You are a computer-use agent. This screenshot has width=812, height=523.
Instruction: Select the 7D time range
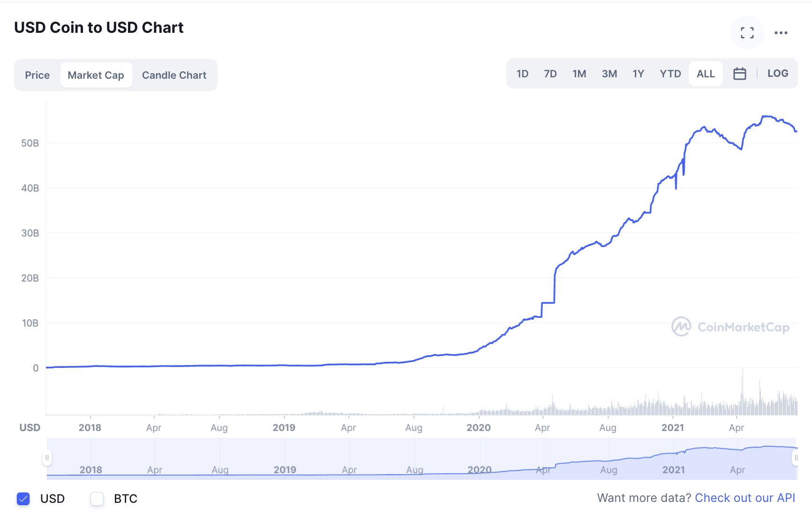coord(550,73)
